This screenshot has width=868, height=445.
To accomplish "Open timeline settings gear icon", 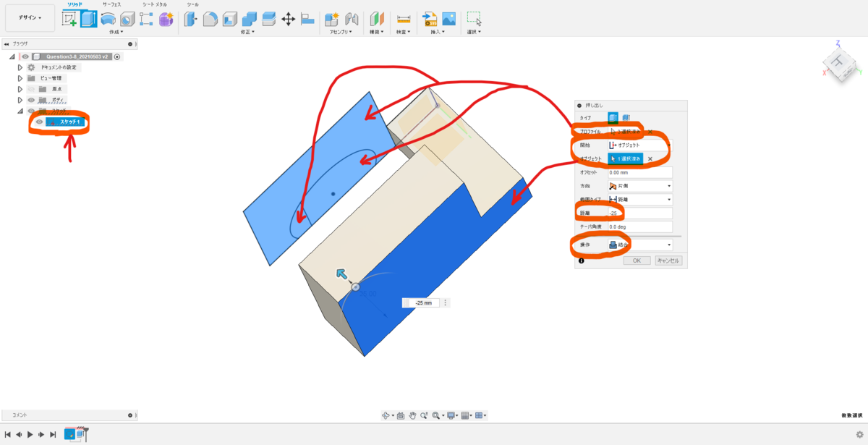I will [x=859, y=435].
